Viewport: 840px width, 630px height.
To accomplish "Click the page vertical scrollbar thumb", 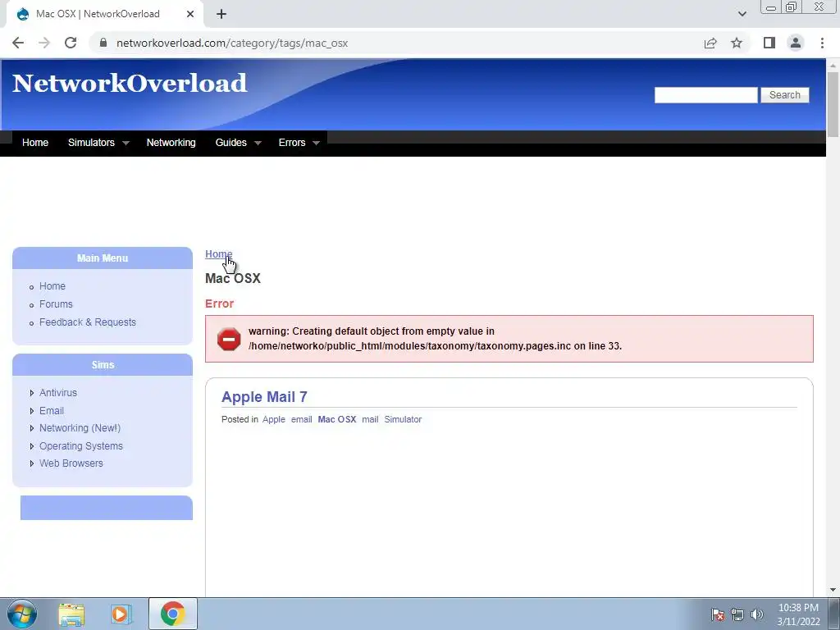I will (x=833, y=104).
